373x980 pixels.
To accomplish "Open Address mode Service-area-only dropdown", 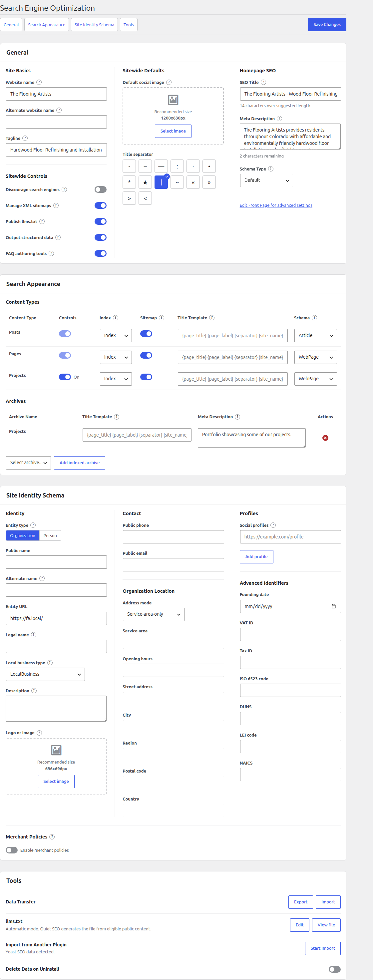I will [154, 614].
